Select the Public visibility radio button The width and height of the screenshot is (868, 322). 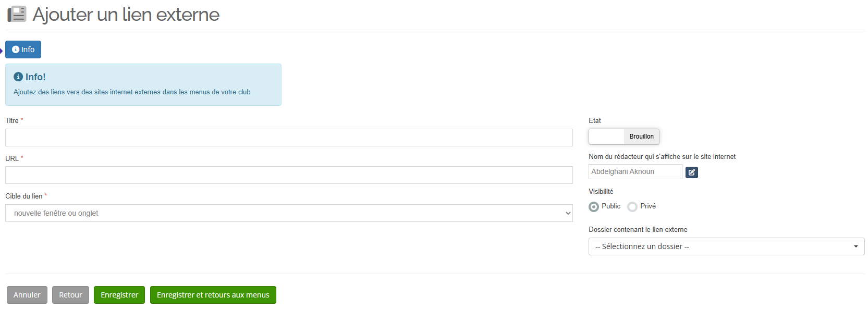[594, 207]
